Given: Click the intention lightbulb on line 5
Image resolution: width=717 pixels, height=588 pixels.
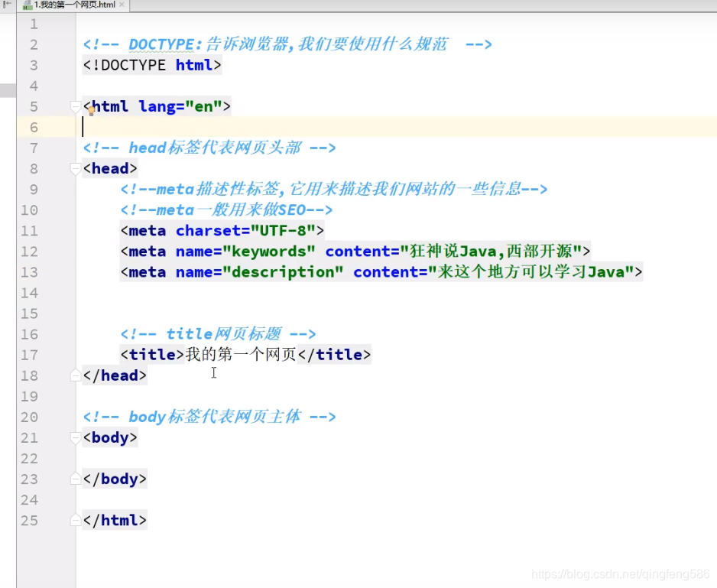Looking at the screenshot, I should point(92,110).
